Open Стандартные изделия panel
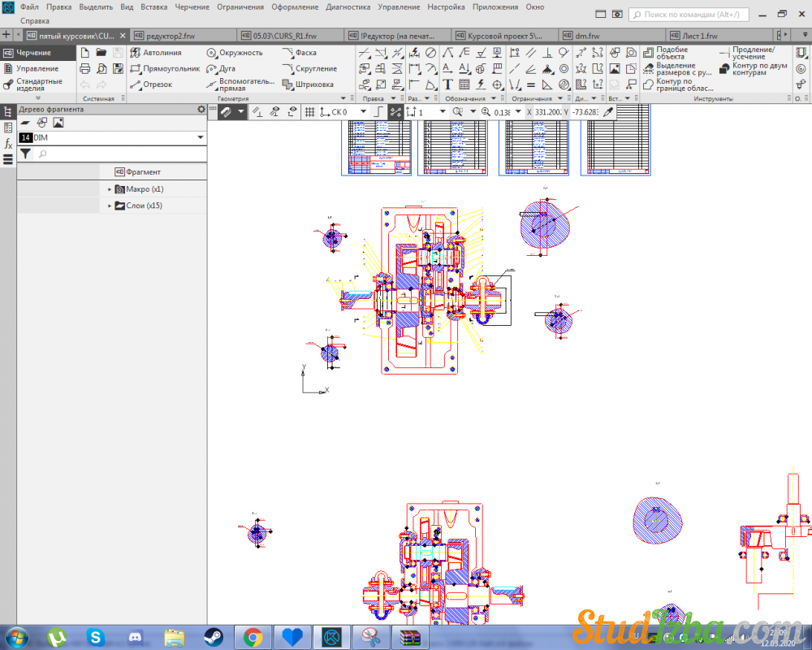This screenshot has width=812, height=650. coord(38,84)
